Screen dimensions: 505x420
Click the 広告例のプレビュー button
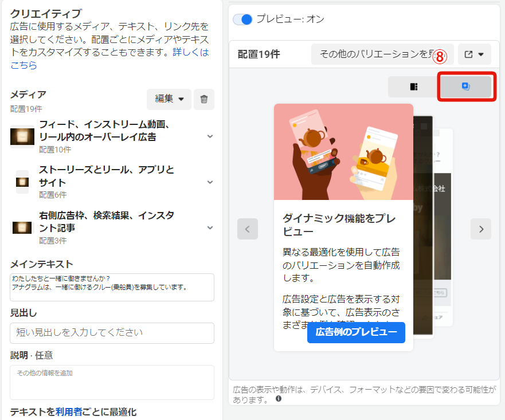click(356, 333)
